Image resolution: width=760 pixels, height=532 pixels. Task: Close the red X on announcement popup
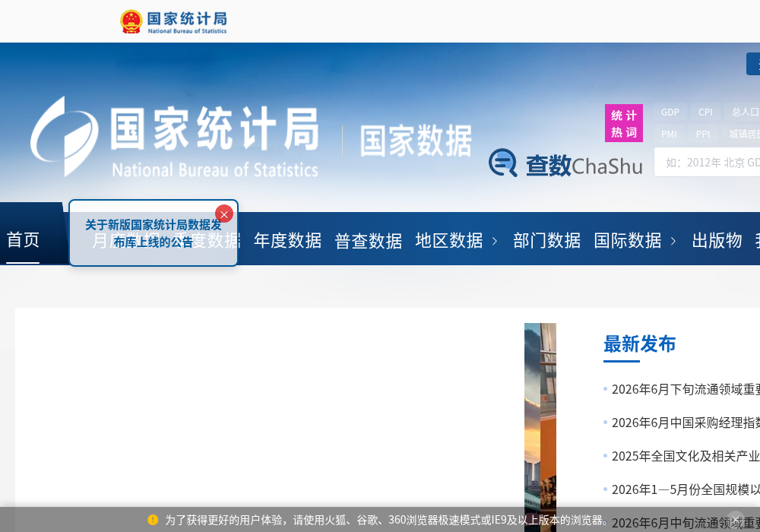[224, 214]
